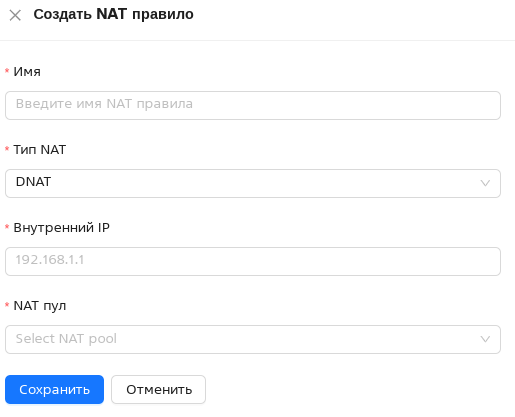Click the chevron arrow in the DNAT selector
This screenshot has height=417, width=515.
point(485,183)
